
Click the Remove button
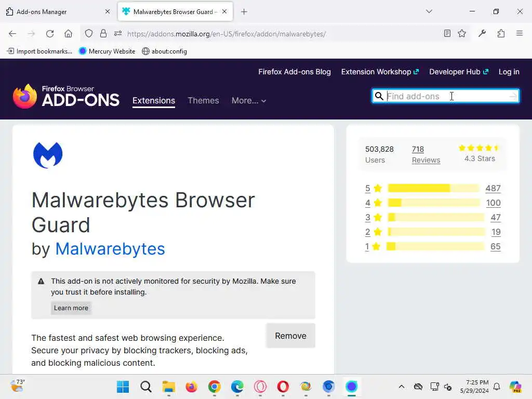(290, 336)
